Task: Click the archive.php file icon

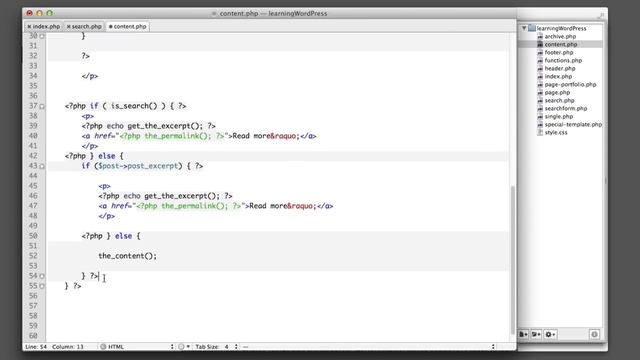Action: pyautogui.click(x=540, y=36)
